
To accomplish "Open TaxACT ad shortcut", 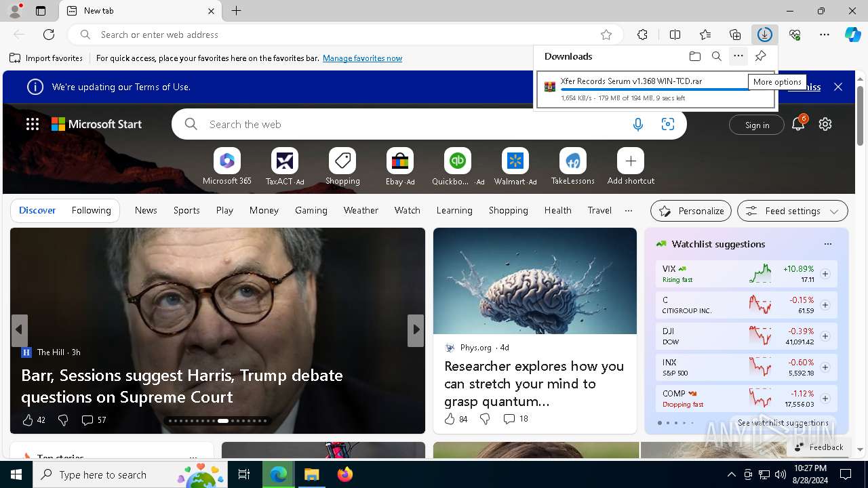I will coord(285,167).
